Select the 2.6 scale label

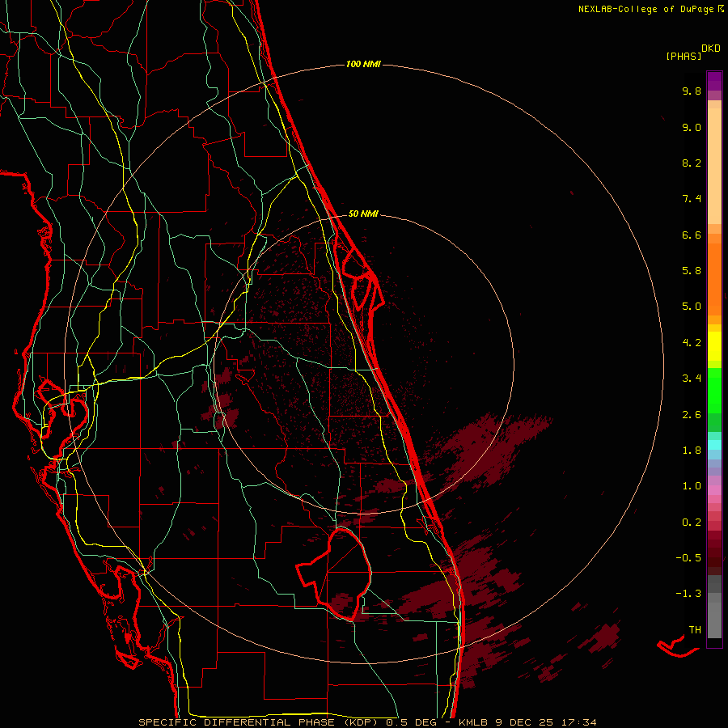click(x=692, y=415)
